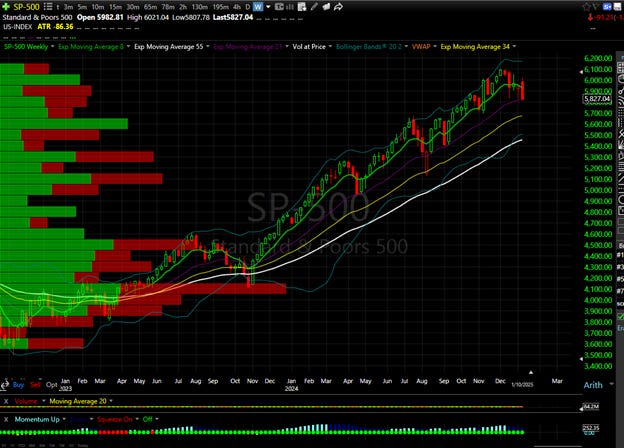Click the SP-500 symbol name
624x448 pixels.
pos(27,7)
